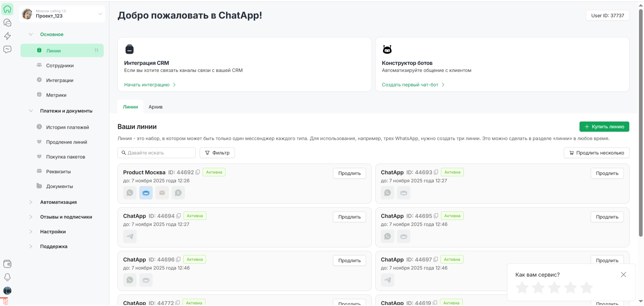Collapse the Основное section
The height and width of the screenshot is (306, 644).
[x=31, y=34]
